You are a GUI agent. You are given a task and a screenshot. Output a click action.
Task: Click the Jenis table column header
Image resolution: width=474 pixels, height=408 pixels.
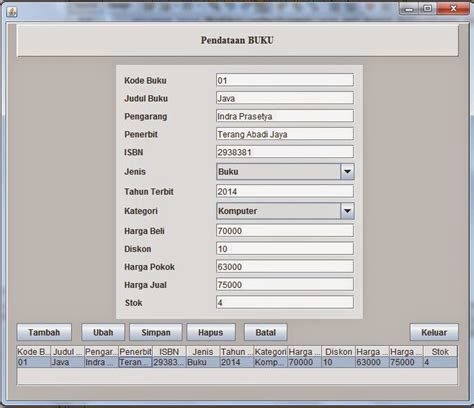pyautogui.click(x=203, y=352)
